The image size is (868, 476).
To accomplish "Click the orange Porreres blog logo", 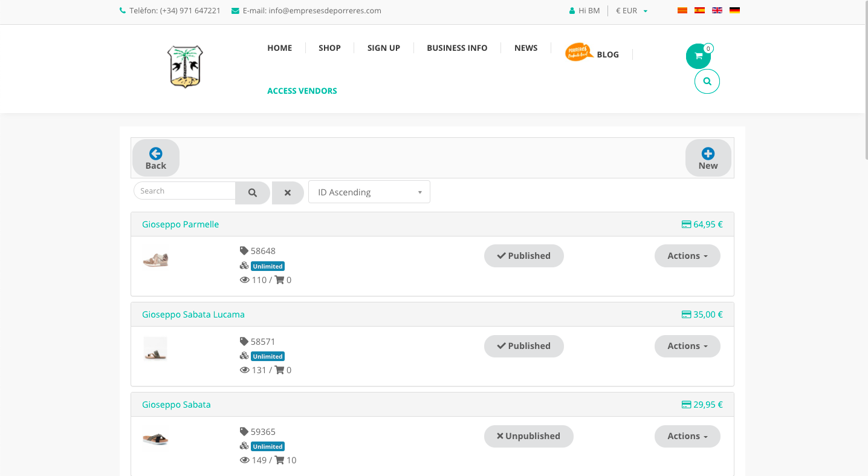I will (579, 53).
